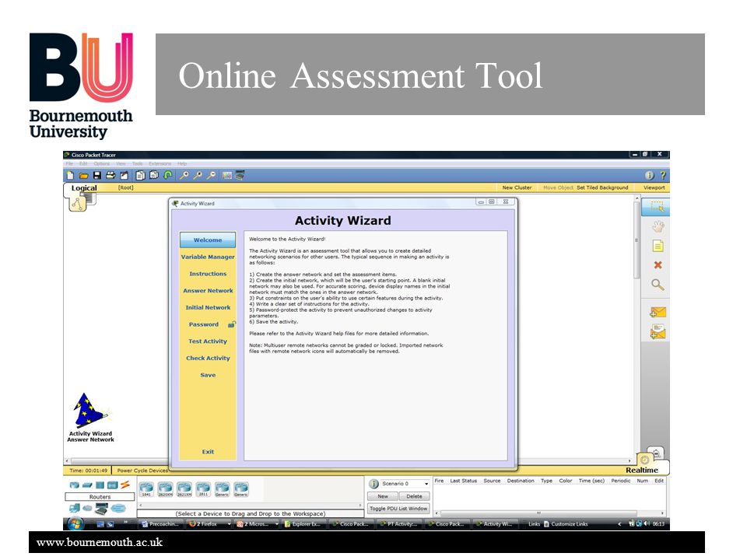Select the Inspect magnifier tool
The width and height of the screenshot is (747, 560).
[658, 285]
